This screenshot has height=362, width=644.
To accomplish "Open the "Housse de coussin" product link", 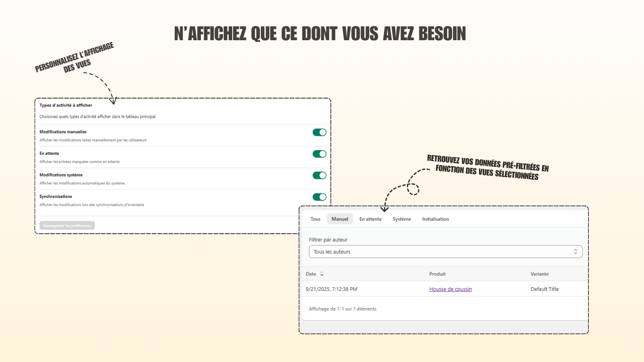I will [450, 289].
